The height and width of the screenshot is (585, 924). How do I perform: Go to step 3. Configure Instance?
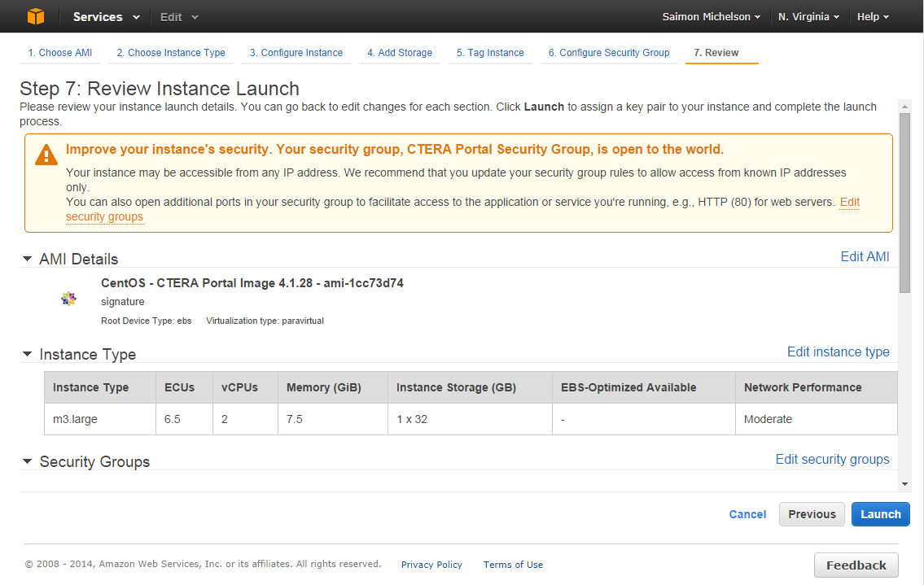[296, 52]
